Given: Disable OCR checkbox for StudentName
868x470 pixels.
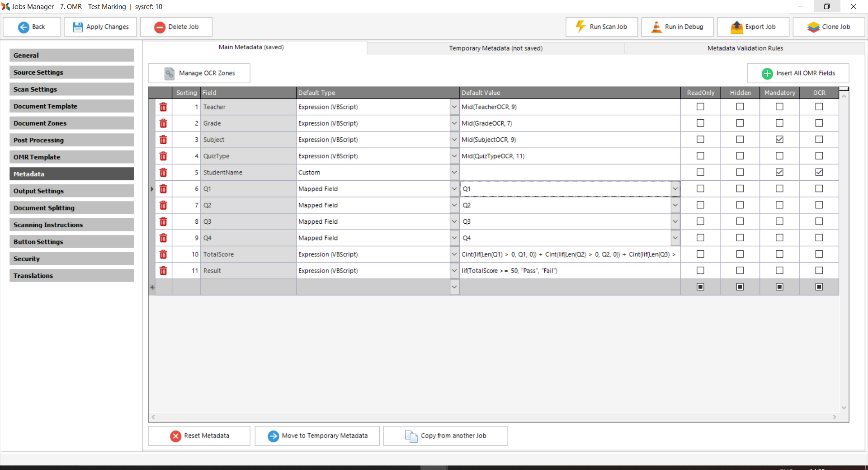Looking at the screenshot, I should 819,172.
